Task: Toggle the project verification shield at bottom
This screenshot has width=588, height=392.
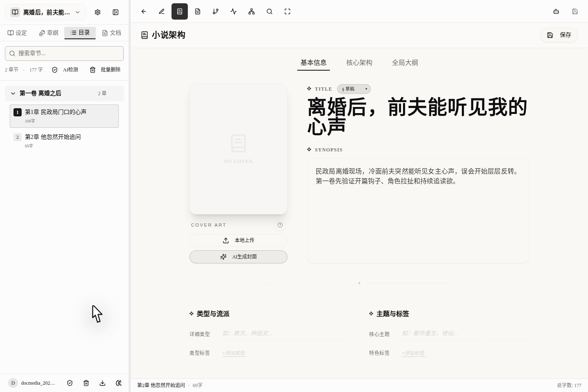Action: point(70,383)
